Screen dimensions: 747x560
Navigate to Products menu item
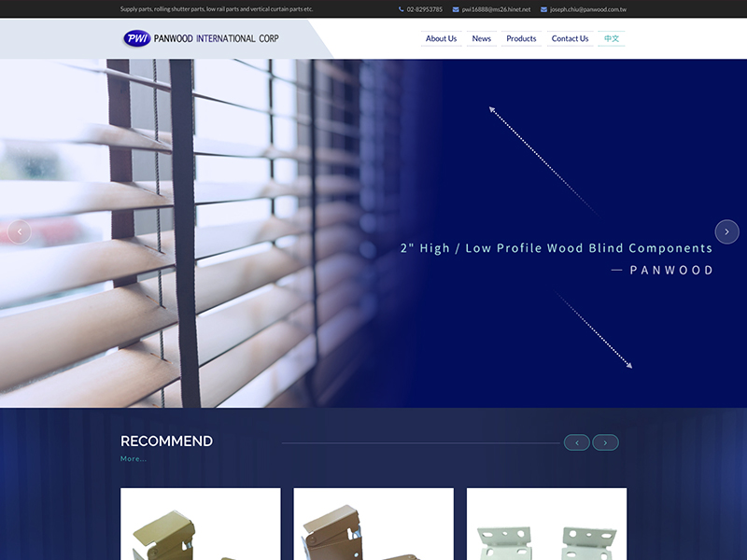point(521,38)
